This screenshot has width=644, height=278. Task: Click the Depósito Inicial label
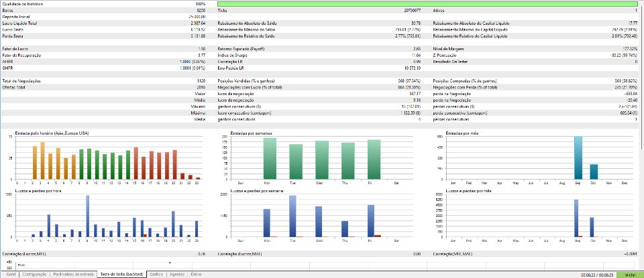coord(15,17)
